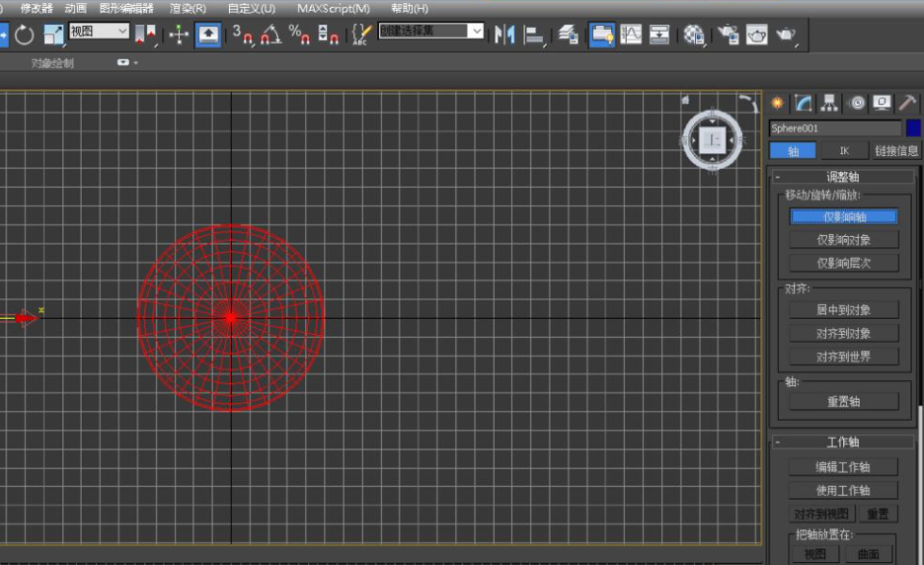Viewport: 924px width, 565px height.
Task: Toggle Angle Snap
Action: tap(270, 35)
